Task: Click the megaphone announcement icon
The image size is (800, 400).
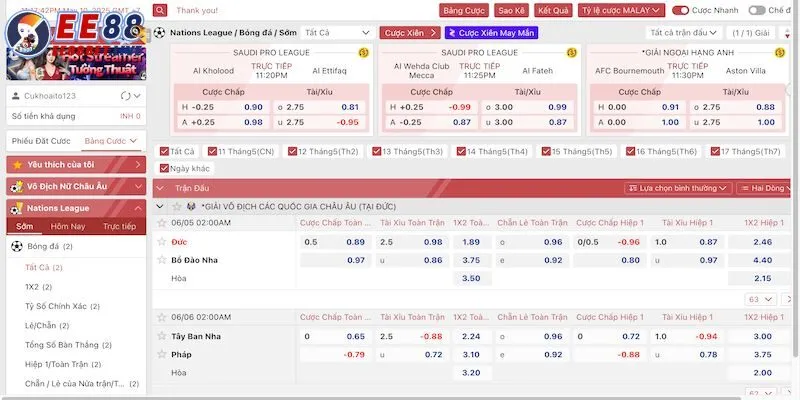Action: [160, 10]
